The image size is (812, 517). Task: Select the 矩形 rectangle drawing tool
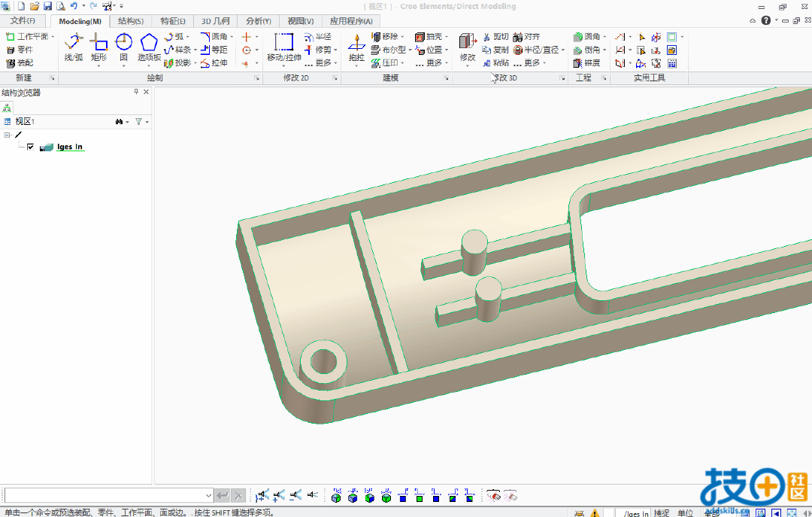tap(98, 47)
